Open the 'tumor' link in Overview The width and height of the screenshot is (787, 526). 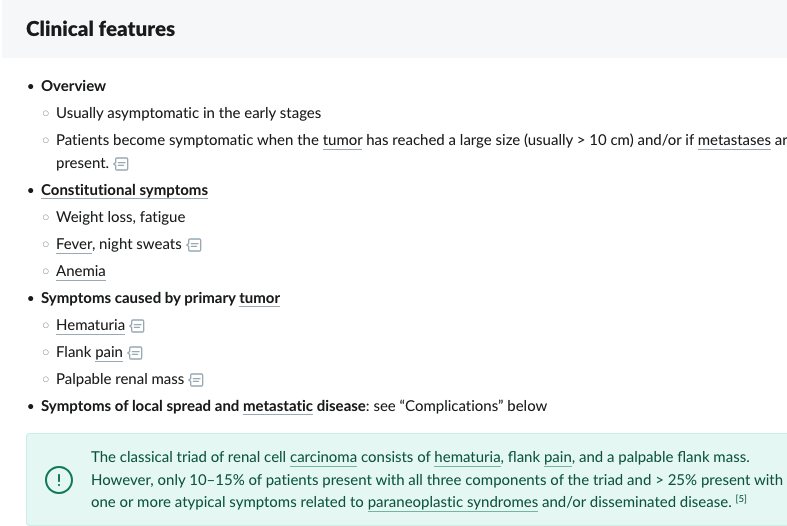pos(342,140)
